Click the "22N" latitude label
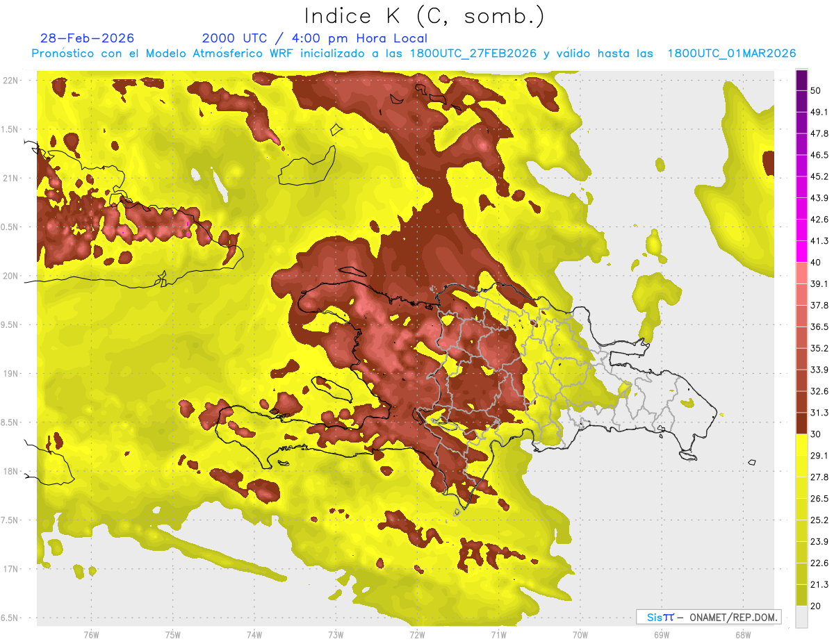 click(12, 81)
